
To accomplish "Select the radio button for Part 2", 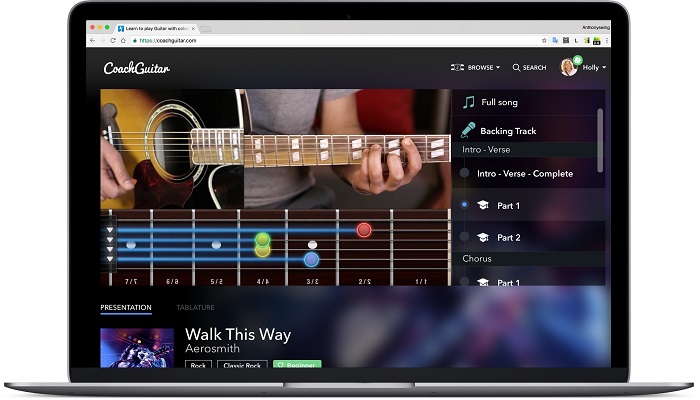I will pos(464,237).
